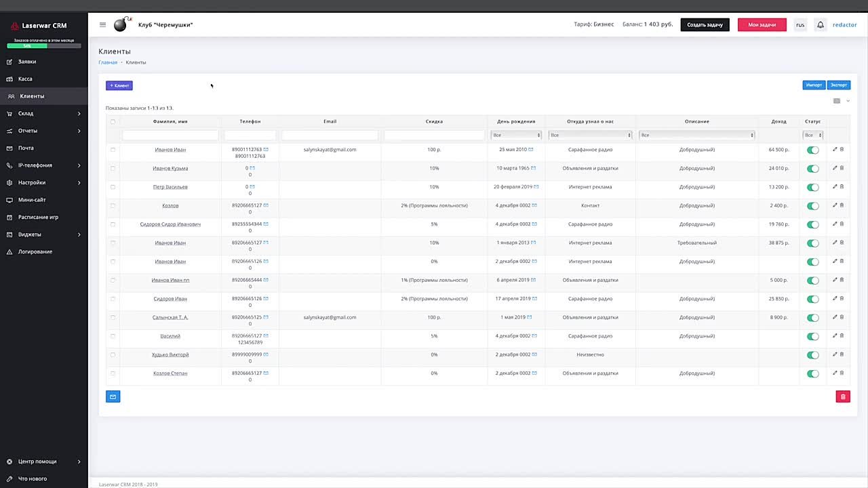The image size is (868, 488).
Task: Edit client Иванов Иван пп with pencil icon
Action: click(835, 280)
